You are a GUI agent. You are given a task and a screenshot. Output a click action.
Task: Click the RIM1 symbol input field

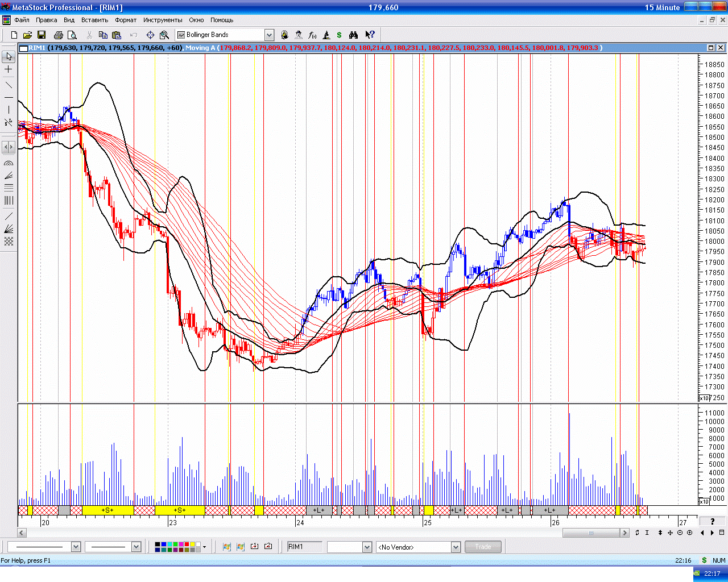click(x=304, y=547)
